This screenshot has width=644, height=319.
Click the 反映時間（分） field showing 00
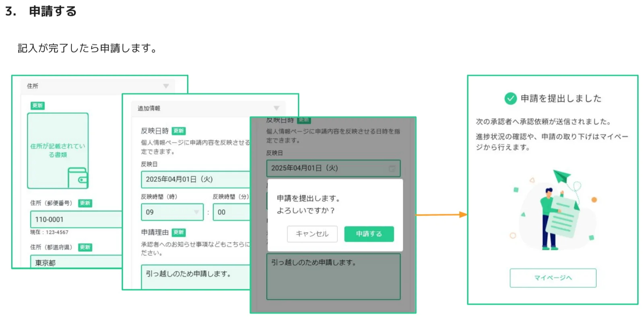pos(231,212)
